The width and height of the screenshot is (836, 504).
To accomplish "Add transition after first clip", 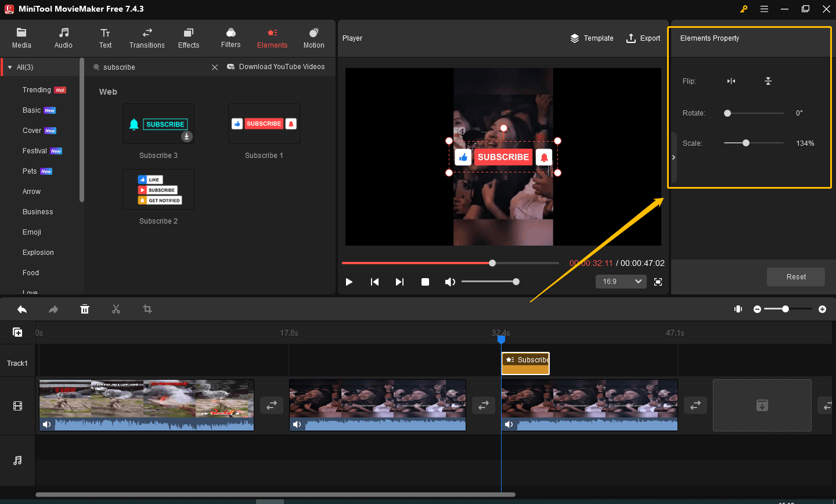I will click(x=272, y=405).
